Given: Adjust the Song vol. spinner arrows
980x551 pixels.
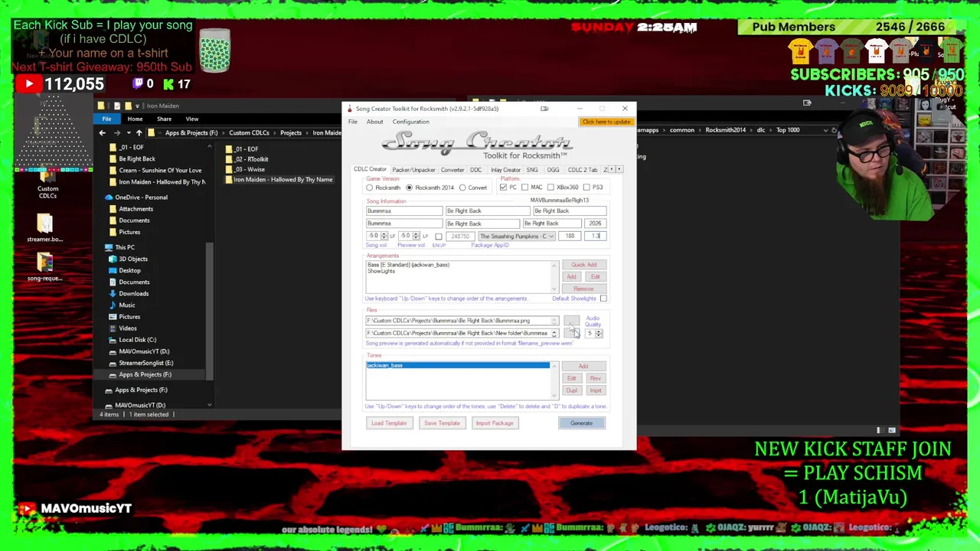Looking at the screenshot, I should coord(384,236).
